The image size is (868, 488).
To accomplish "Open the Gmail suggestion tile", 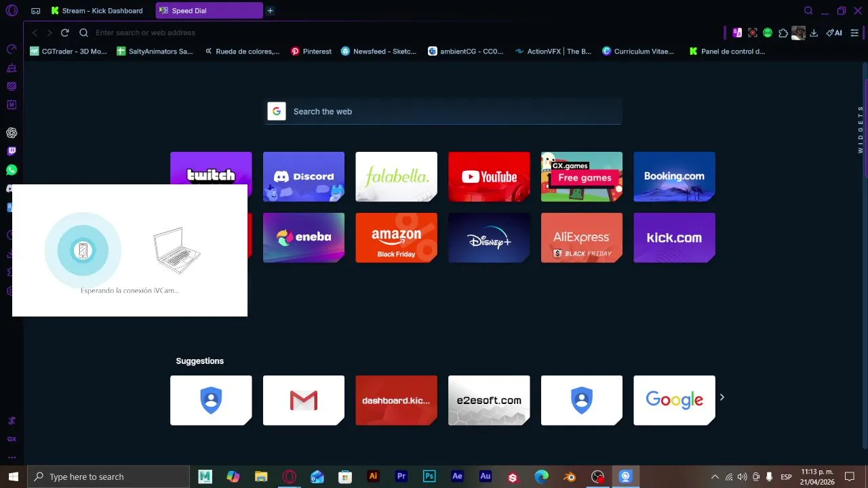I will tap(304, 400).
